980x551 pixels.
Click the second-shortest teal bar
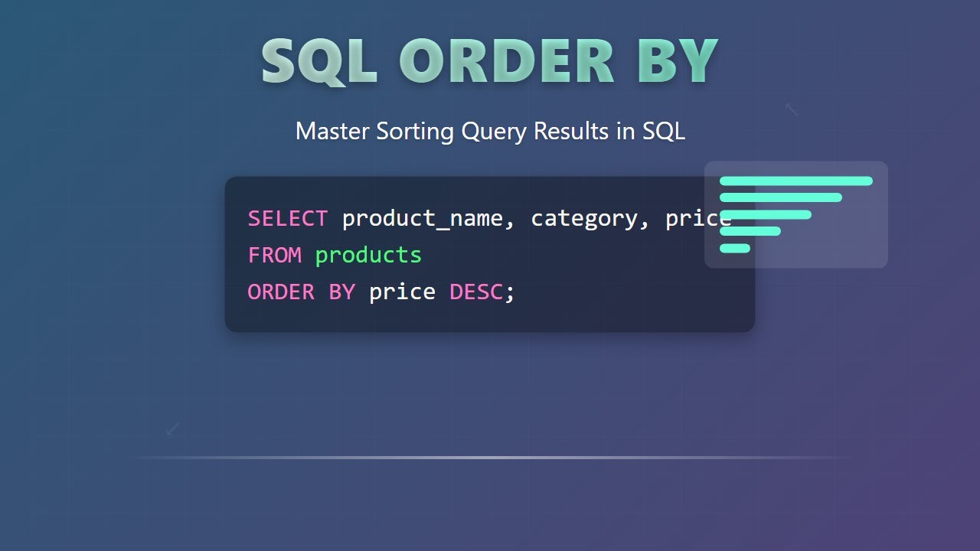point(750,231)
